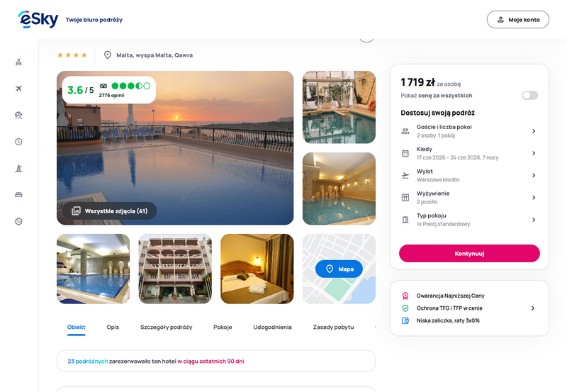Click the pink Kontynuuj button
The height and width of the screenshot is (392, 567).
(469, 254)
